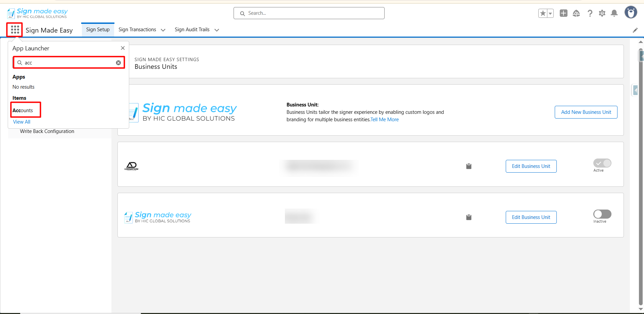Click the user profile avatar

631,12
